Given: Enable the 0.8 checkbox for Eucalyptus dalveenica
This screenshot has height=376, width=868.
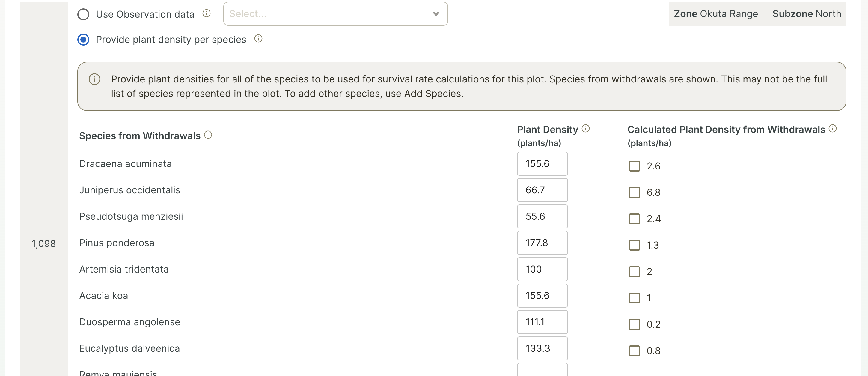Looking at the screenshot, I should tap(635, 351).
